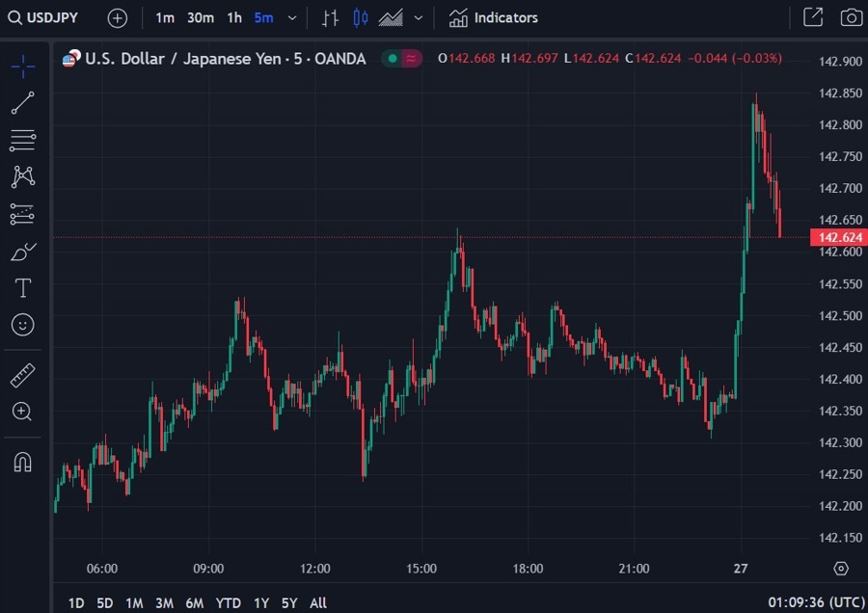Set date range to 1D
This screenshot has height=613, width=868.
[x=76, y=603]
